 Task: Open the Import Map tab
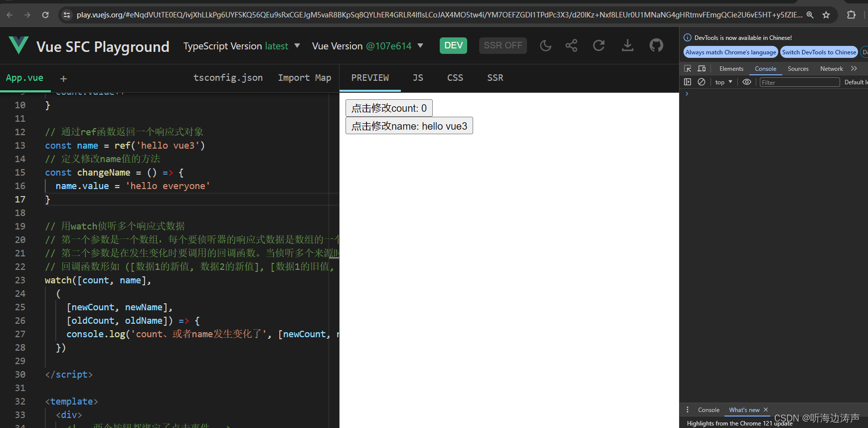point(305,78)
